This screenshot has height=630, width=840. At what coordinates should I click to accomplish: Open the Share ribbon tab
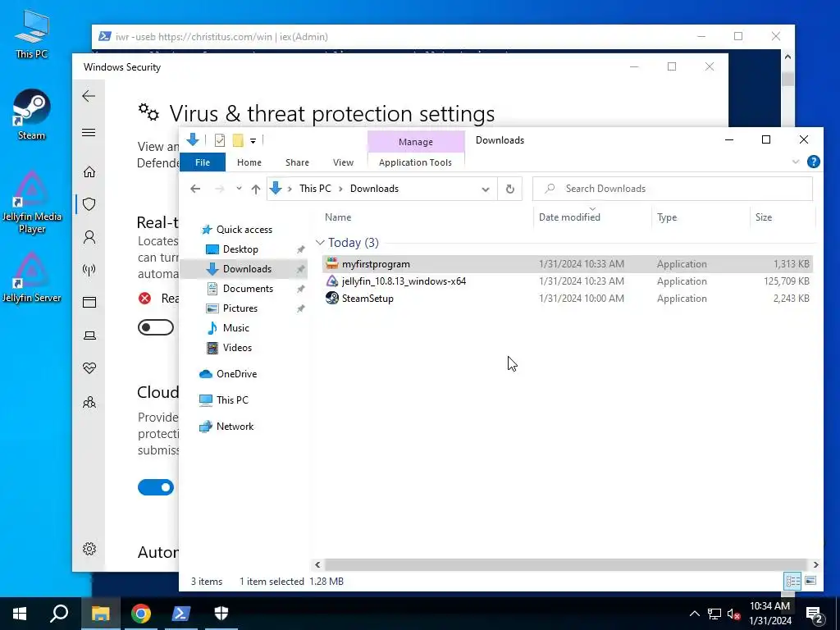pyautogui.click(x=297, y=162)
